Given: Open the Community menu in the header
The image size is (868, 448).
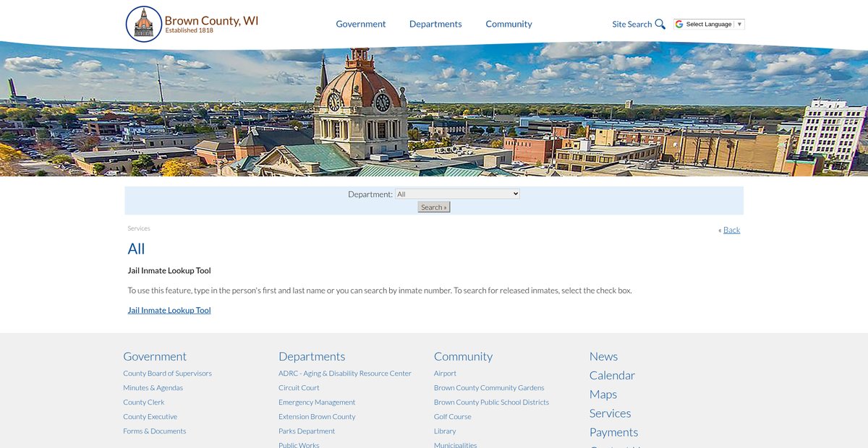Looking at the screenshot, I should [509, 24].
